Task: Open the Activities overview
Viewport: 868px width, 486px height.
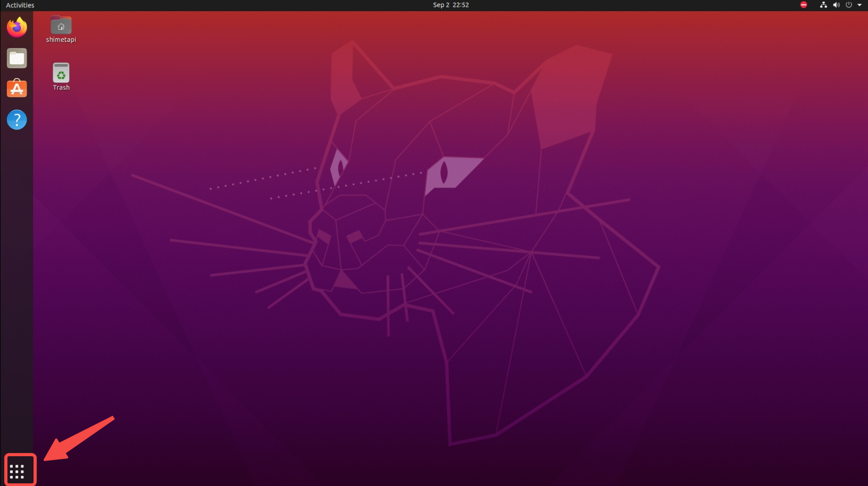Action: click(20, 5)
